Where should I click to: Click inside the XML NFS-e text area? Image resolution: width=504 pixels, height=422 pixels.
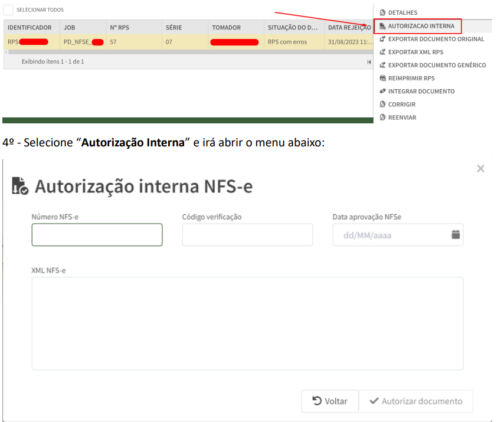pyautogui.click(x=247, y=323)
